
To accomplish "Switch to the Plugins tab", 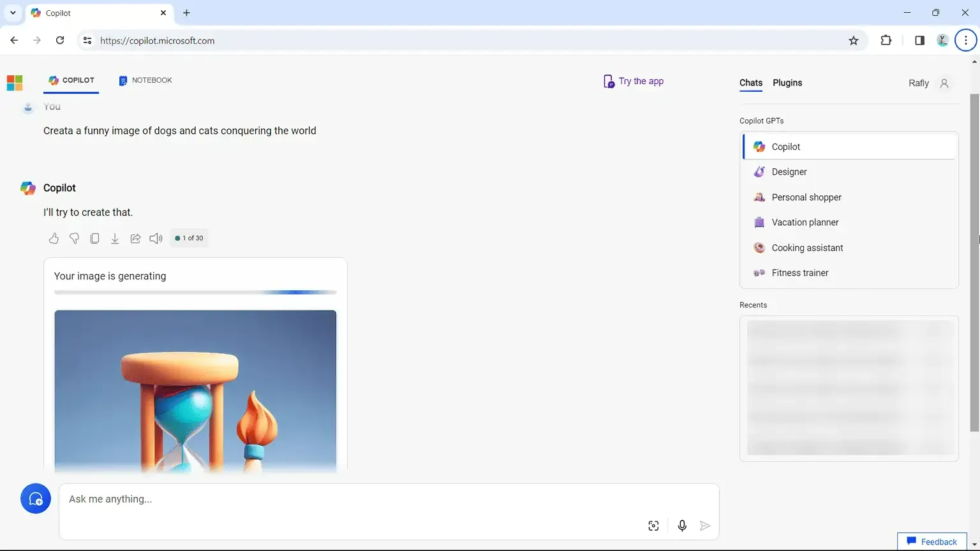I will pos(787,83).
